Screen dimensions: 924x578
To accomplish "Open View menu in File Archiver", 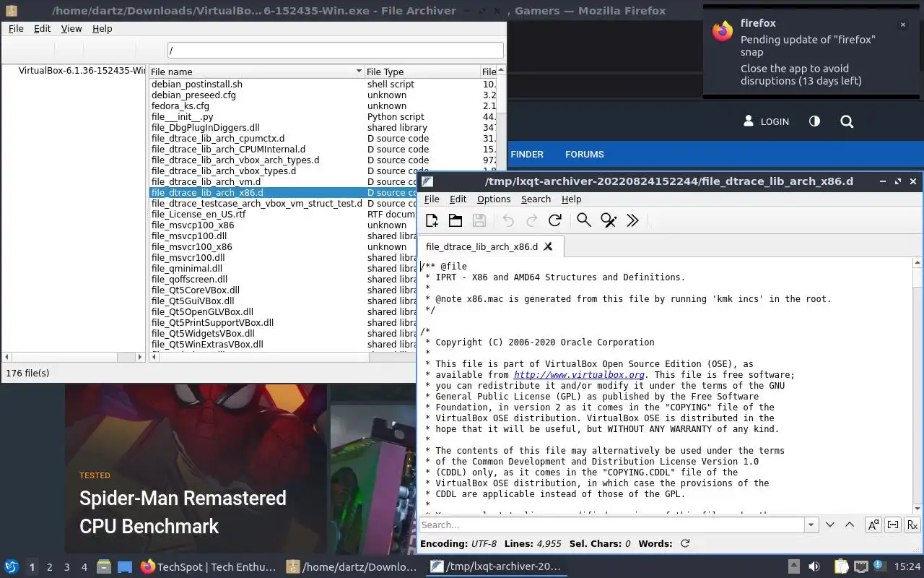I will tap(71, 28).
